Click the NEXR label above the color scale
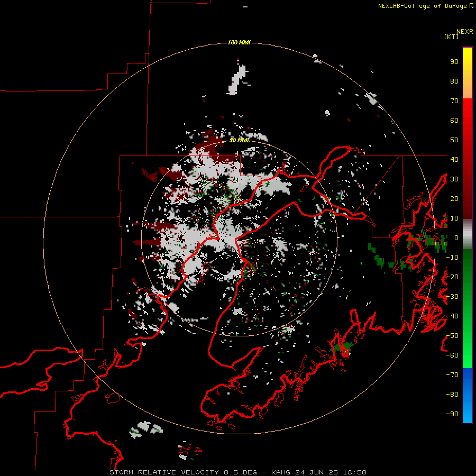Screen dimensions: 476x476 [464, 32]
